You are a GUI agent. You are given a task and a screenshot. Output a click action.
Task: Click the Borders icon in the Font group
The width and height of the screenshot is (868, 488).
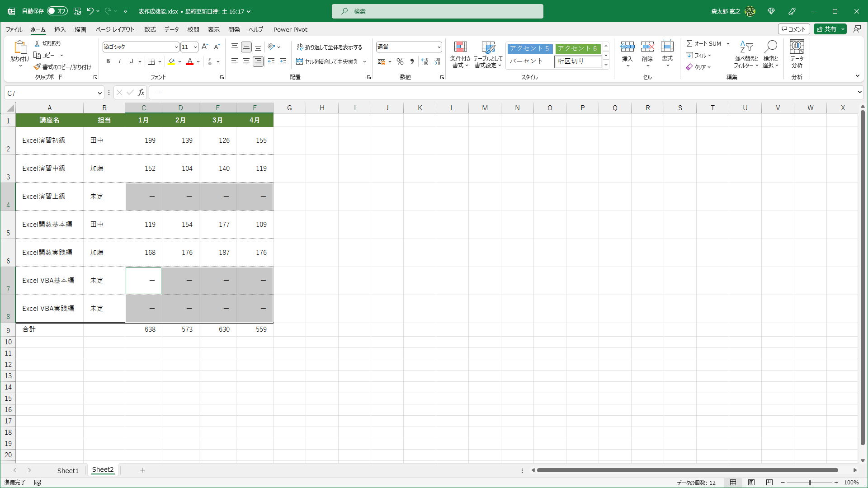pyautogui.click(x=151, y=61)
